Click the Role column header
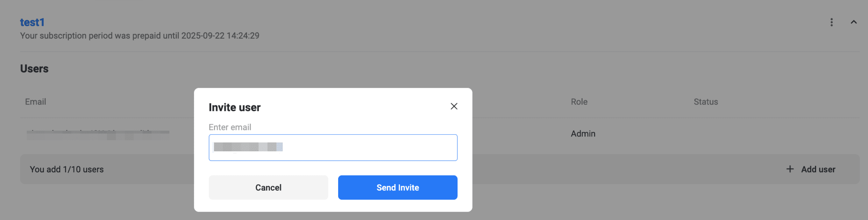 pos(579,102)
